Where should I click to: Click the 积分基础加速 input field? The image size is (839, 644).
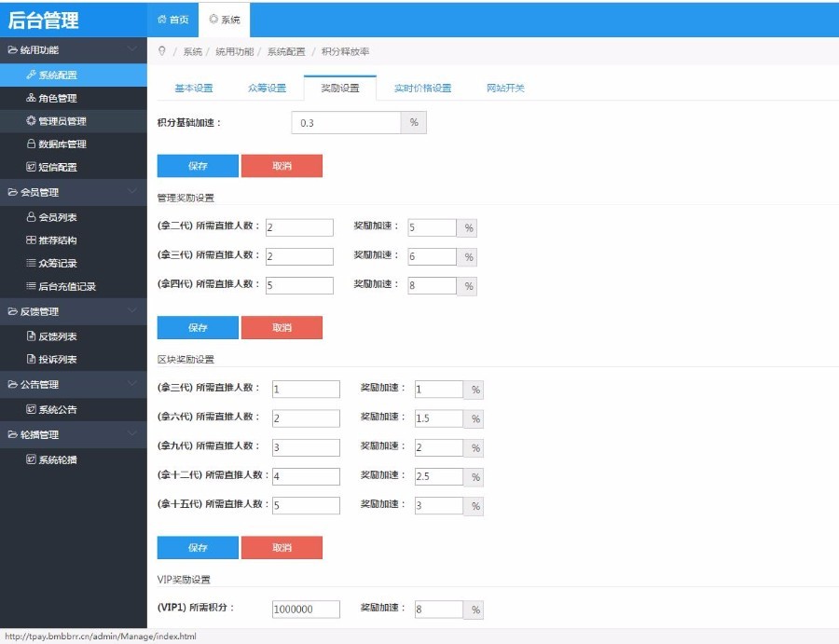pos(346,122)
